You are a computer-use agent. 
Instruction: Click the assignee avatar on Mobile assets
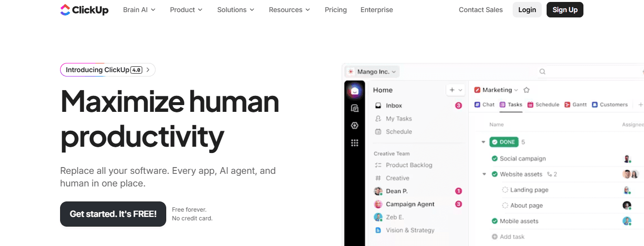tap(627, 221)
